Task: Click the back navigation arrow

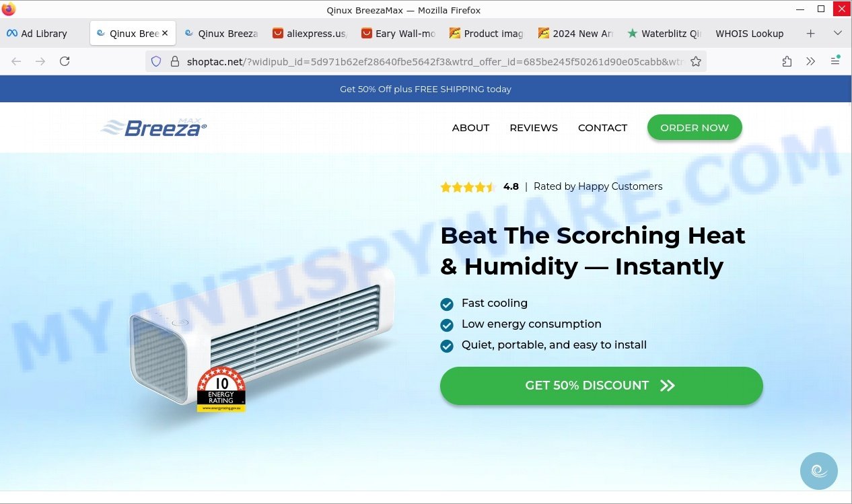Action: point(16,61)
